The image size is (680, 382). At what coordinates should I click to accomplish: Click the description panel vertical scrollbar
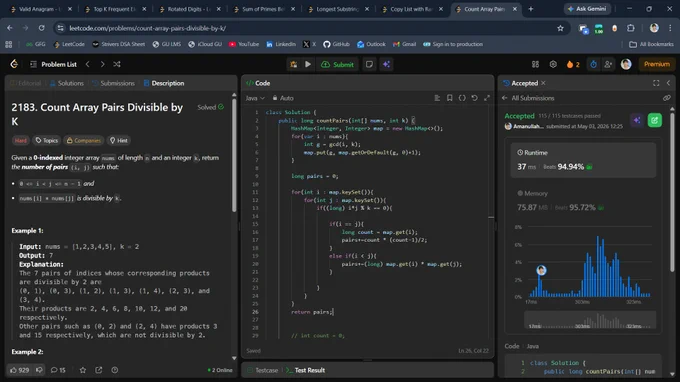pyautogui.click(x=234, y=156)
